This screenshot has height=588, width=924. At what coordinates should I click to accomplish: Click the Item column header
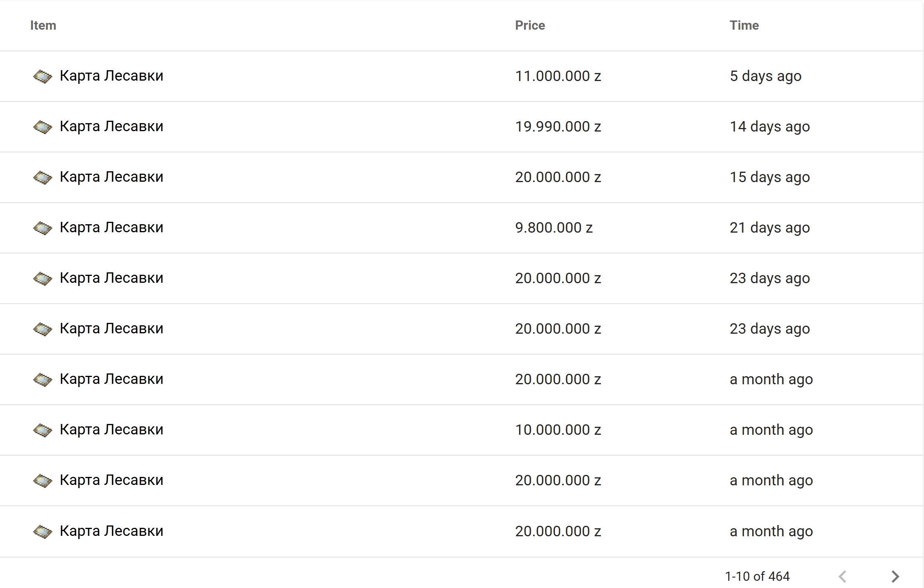(43, 25)
